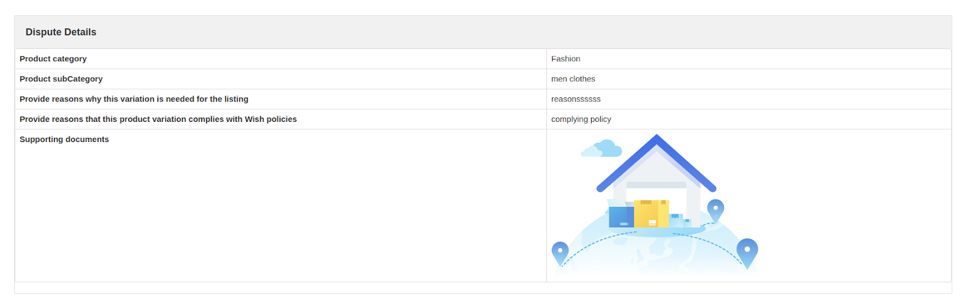Click the Dispute Details header
The height and width of the screenshot is (308, 980).
[x=61, y=32]
